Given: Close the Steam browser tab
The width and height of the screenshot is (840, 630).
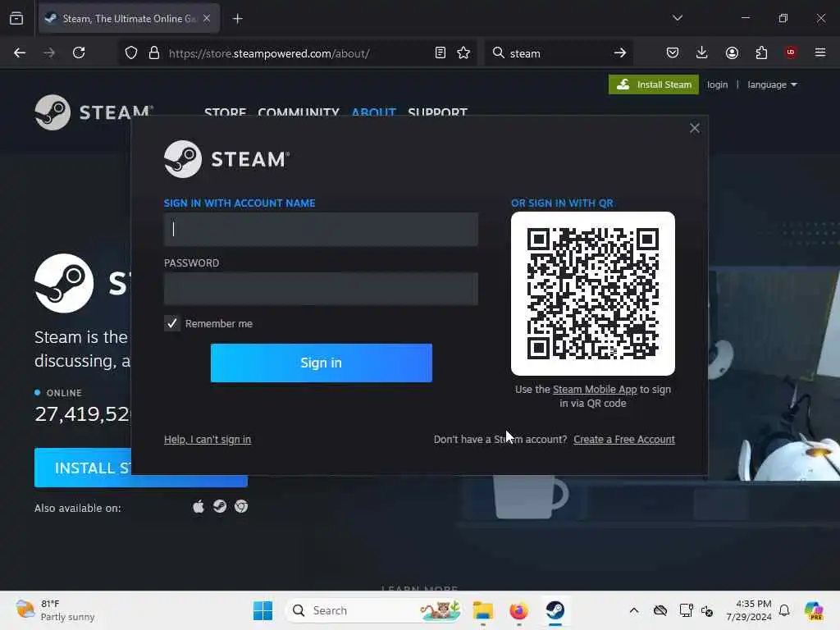Looking at the screenshot, I should click(x=207, y=19).
